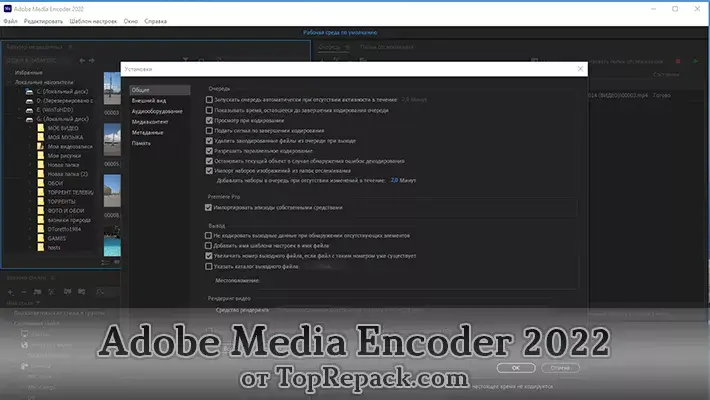Select the DToretto1984 folder in tree
Image resolution: width=710 pixels, height=400 pixels.
(64, 229)
